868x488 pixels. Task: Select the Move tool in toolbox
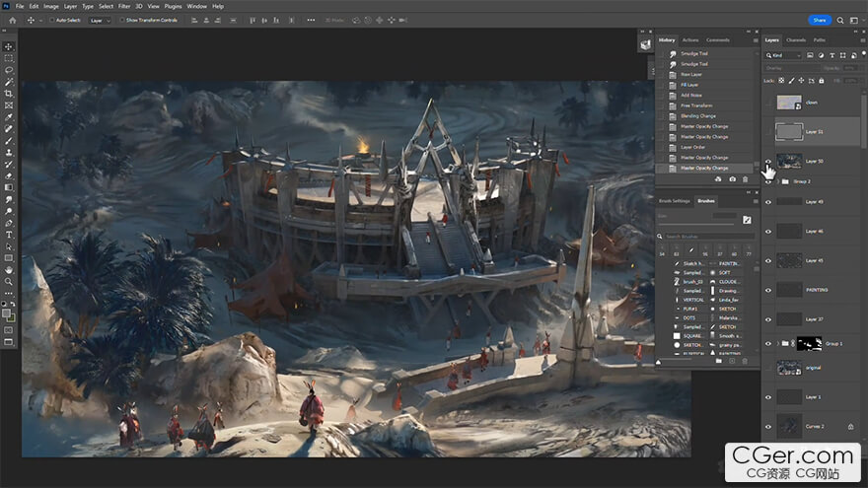[x=9, y=47]
